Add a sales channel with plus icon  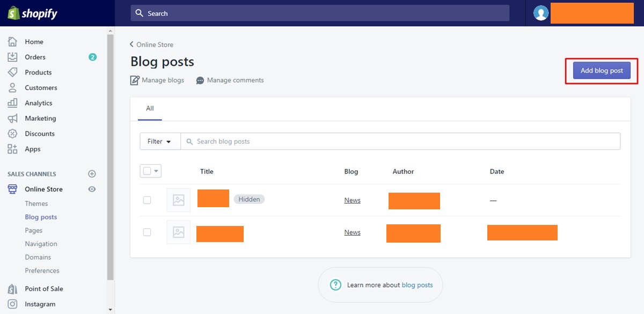pos(92,174)
